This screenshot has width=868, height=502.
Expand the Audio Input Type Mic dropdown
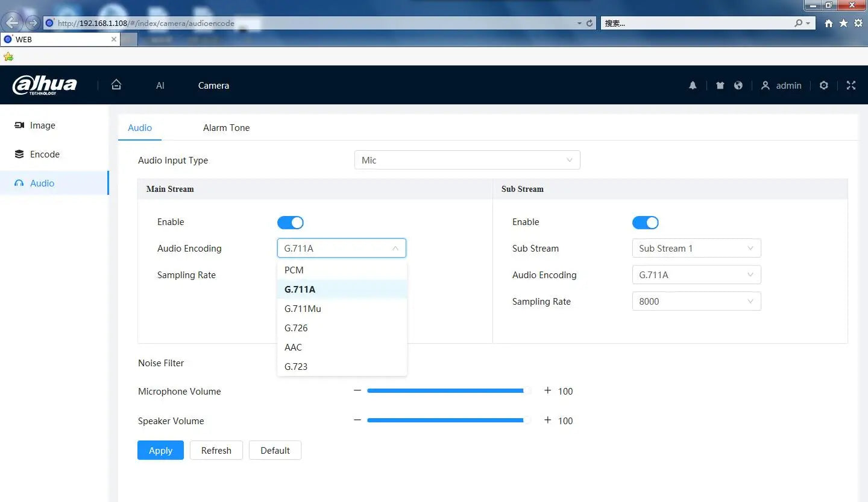point(467,160)
